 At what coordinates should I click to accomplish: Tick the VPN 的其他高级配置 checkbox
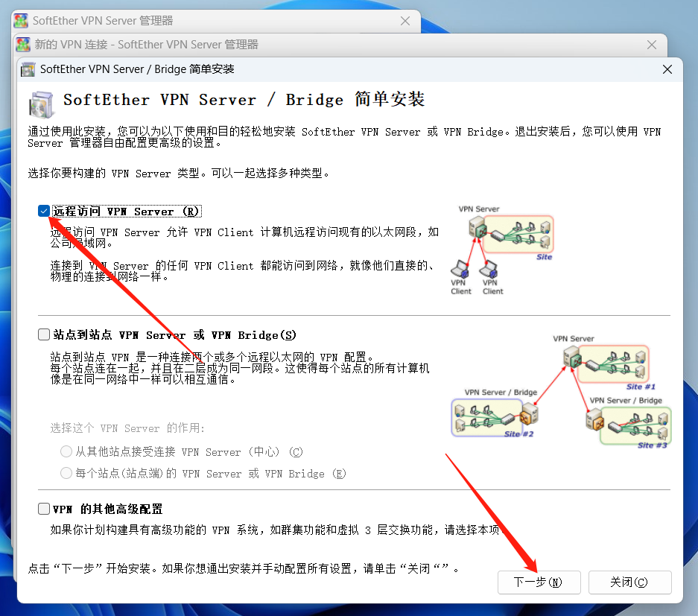pos(44,509)
